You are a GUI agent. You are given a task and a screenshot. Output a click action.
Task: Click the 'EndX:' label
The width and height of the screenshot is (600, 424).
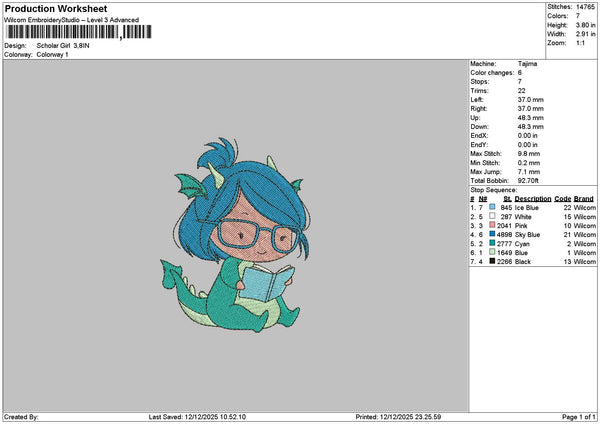[479, 136]
